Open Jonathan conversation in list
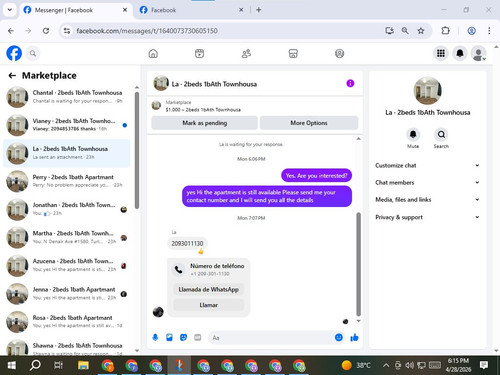This screenshot has height=375, width=500. [67, 209]
